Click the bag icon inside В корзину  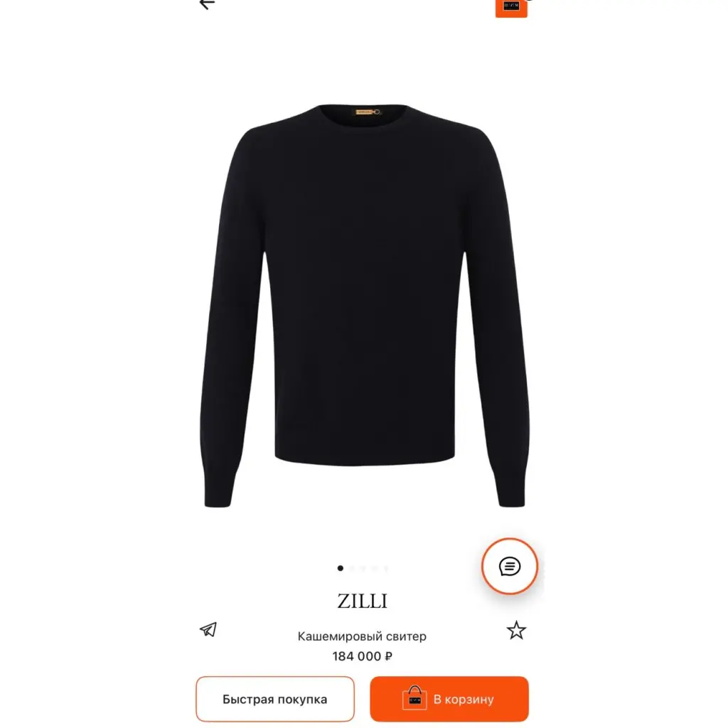(x=414, y=698)
